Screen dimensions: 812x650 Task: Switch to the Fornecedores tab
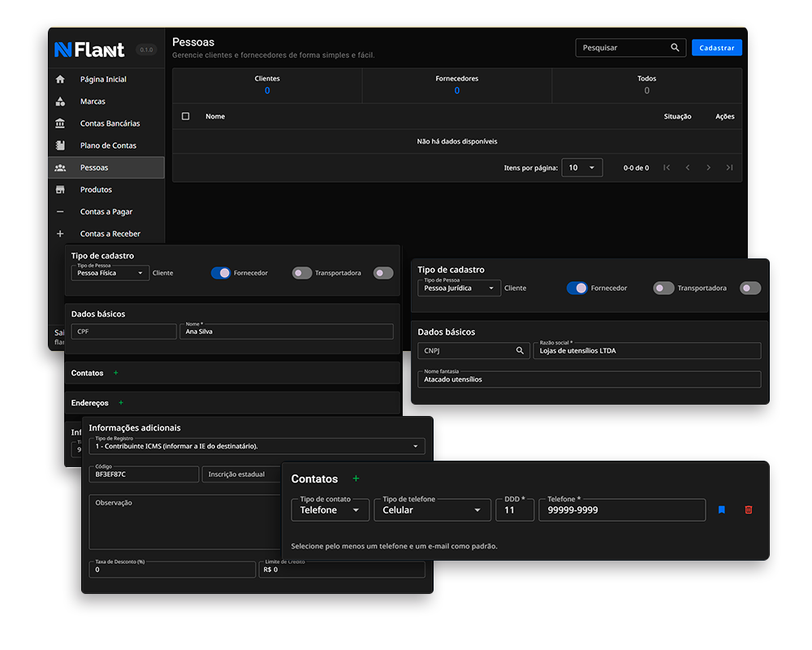456,85
